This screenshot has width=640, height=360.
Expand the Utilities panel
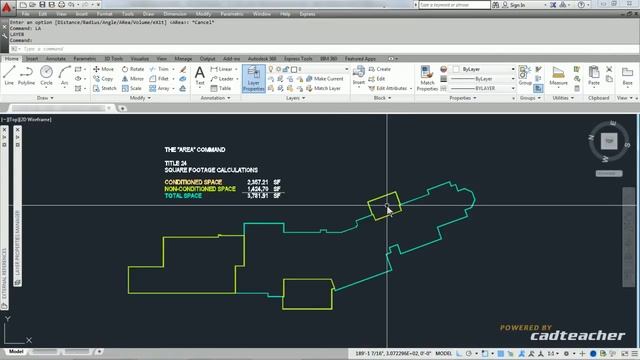[x=563, y=98]
